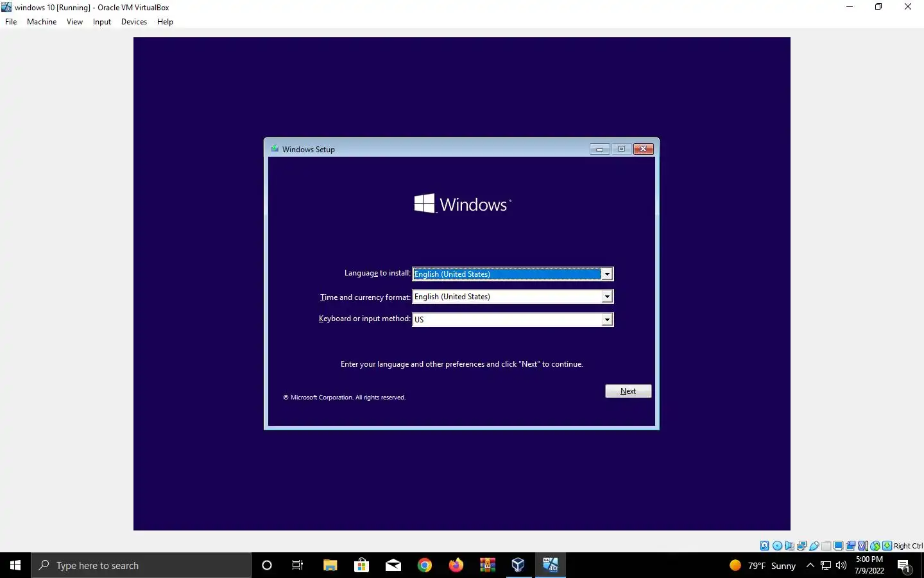Click the USB device indicator in VirtualBox status bar

pos(814,546)
